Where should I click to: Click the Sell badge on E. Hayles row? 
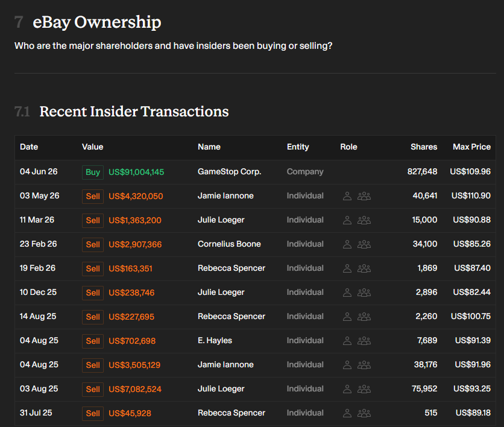93,341
